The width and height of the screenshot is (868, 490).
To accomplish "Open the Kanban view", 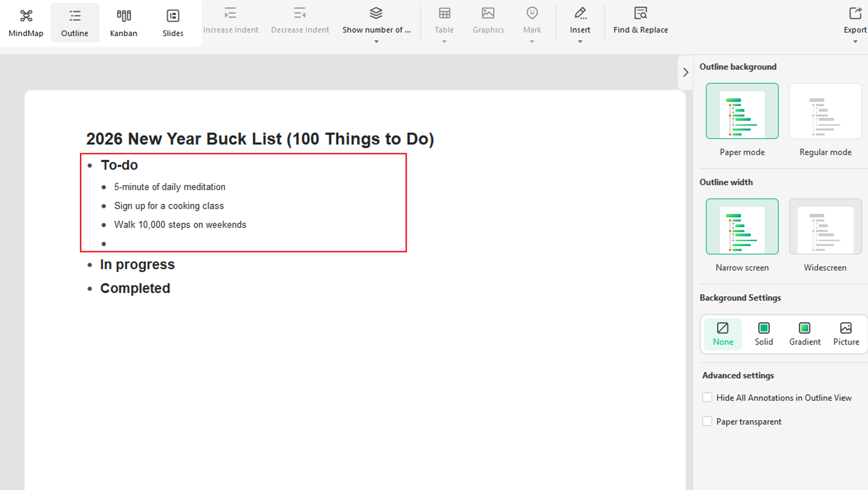I will coord(124,23).
